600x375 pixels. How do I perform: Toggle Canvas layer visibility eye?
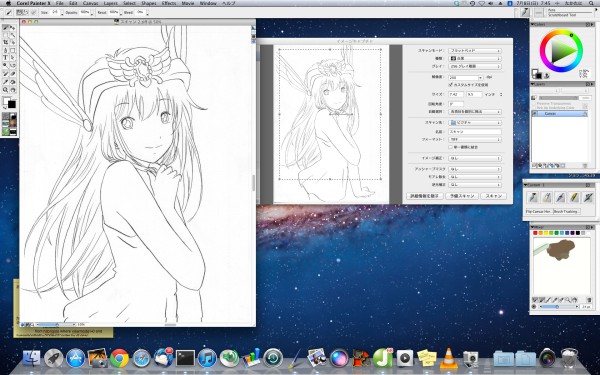[x=535, y=113]
